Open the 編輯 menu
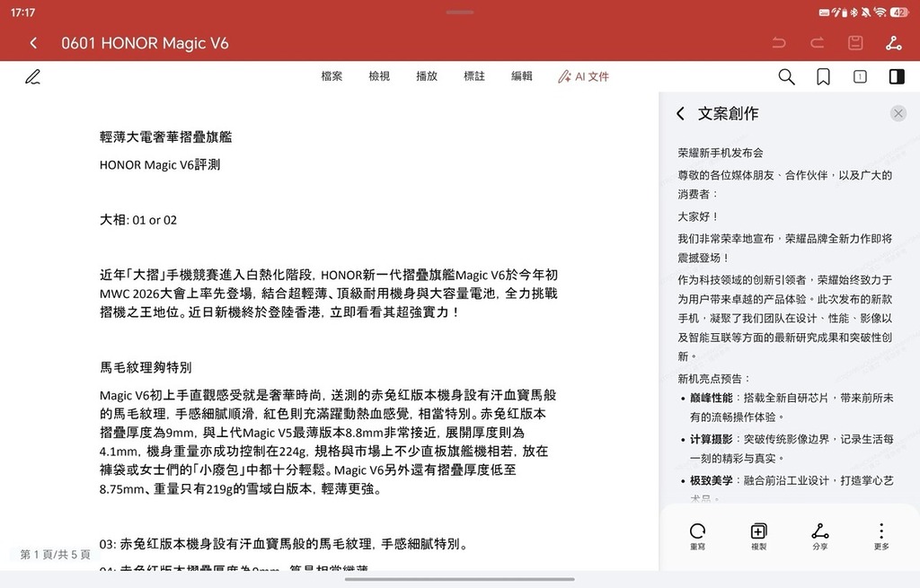Viewport: 920px width, 588px height. 522,76
